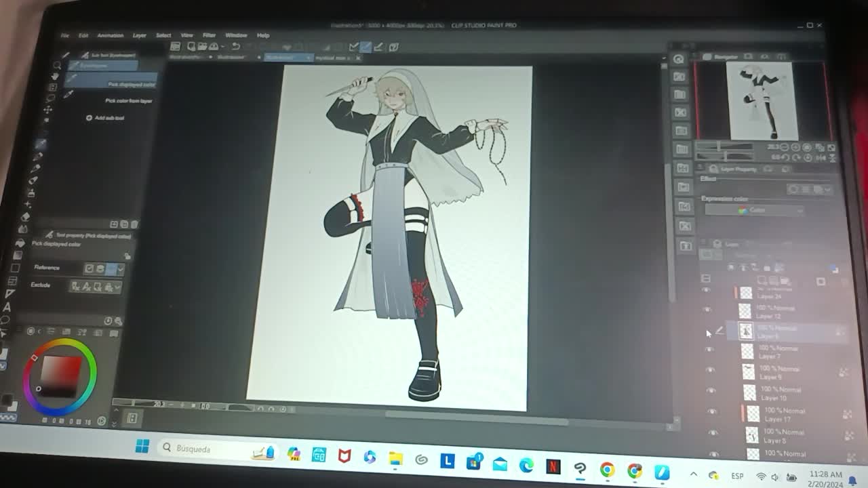868x488 pixels.
Task: Select the Balloon tool
Action: pos(6,320)
